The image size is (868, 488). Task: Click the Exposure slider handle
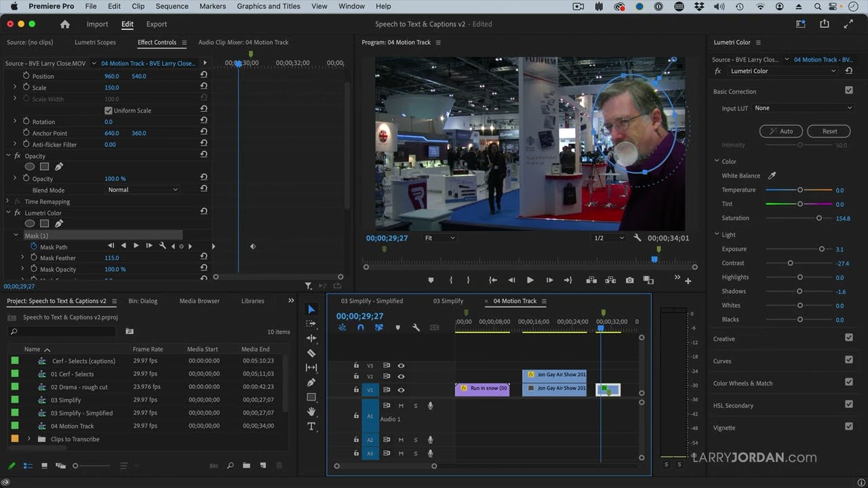822,249
